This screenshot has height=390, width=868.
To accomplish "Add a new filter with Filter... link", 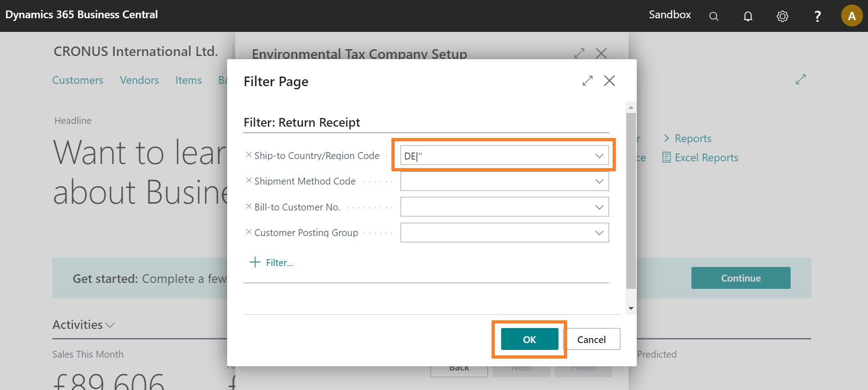I will click(272, 262).
